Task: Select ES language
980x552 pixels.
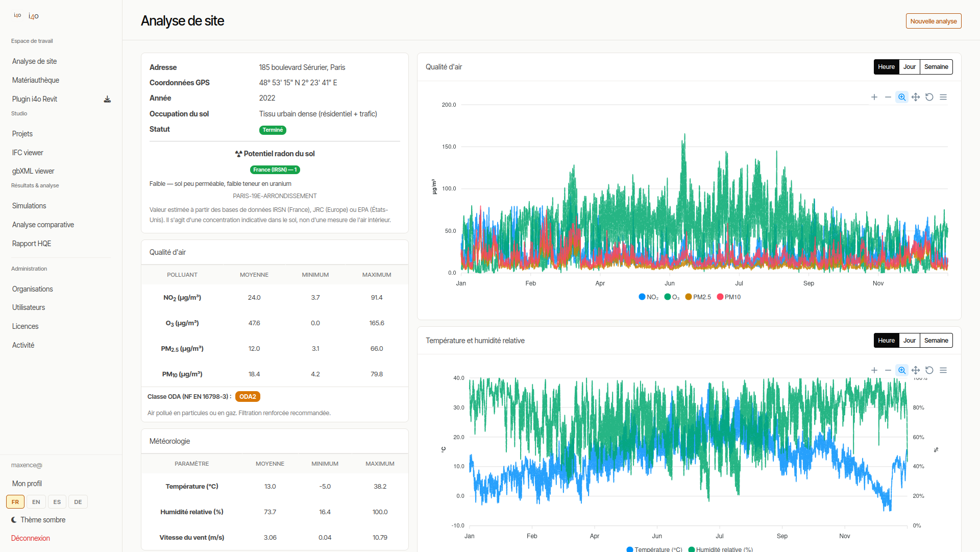Action: [57, 502]
